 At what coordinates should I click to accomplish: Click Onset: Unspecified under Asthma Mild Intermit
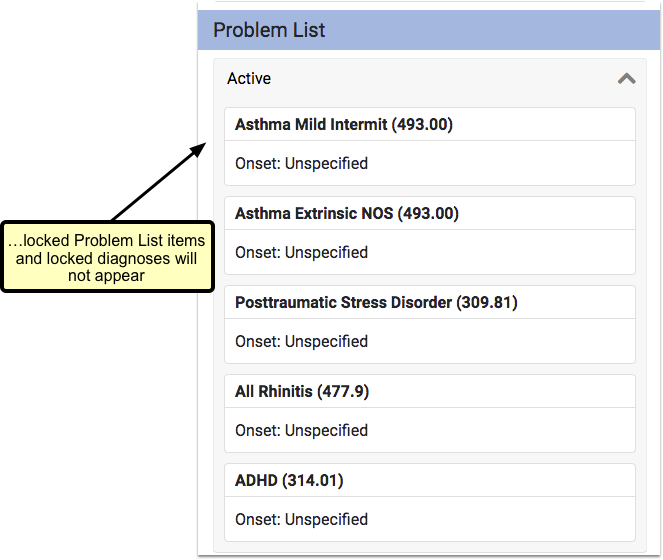301,164
